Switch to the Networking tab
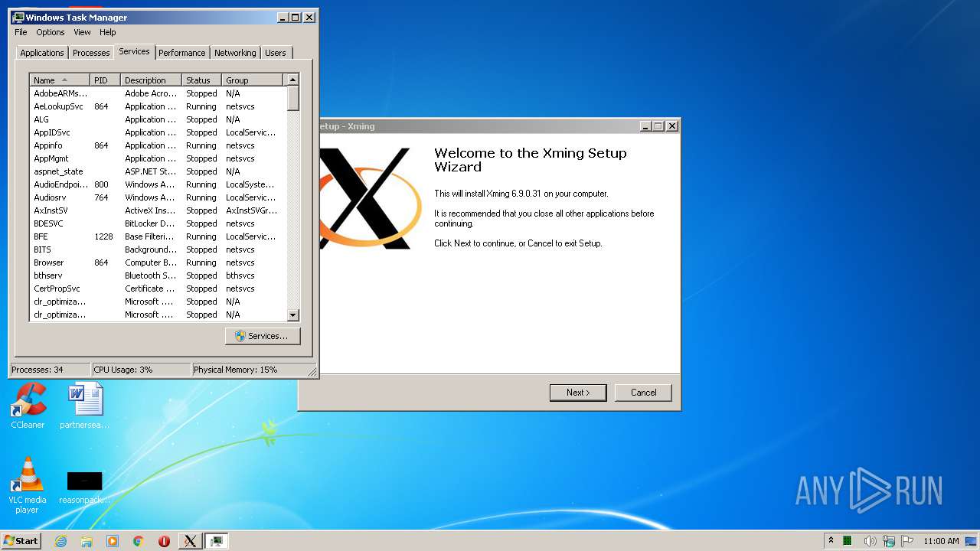The height and width of the screenshot is (551, 980). pos(235,53)
